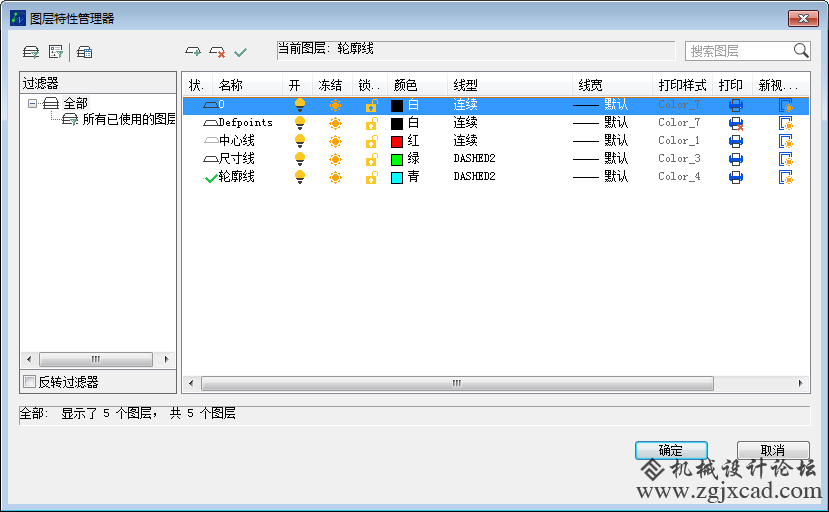Toggle the printer icon of layer 0
This screenshot has width=829, height=512.
coord(735,105)
